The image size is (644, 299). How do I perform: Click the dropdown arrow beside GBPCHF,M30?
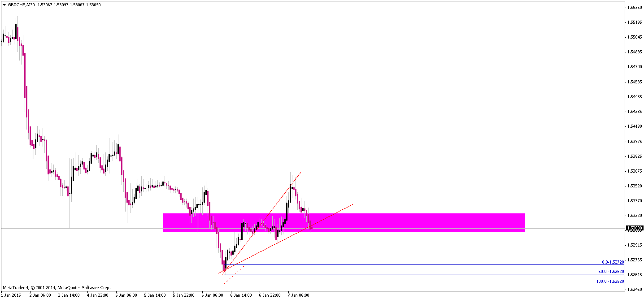point(4,4)
